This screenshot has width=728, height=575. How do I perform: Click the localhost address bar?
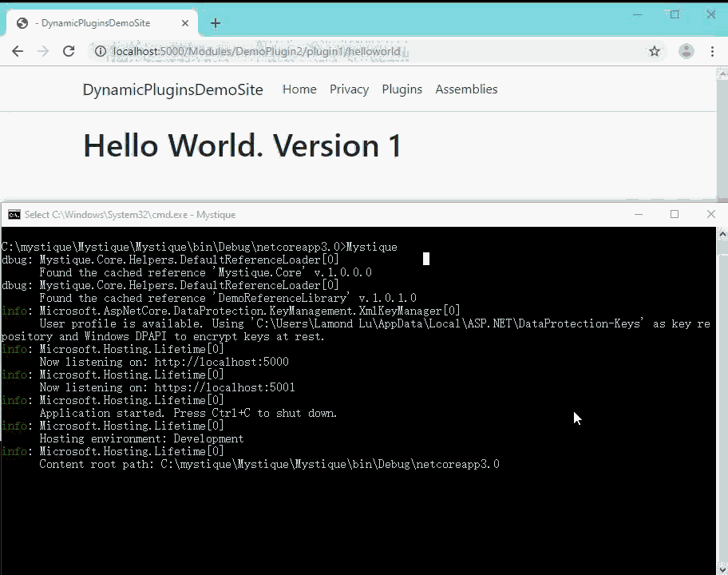coord(359,51)
